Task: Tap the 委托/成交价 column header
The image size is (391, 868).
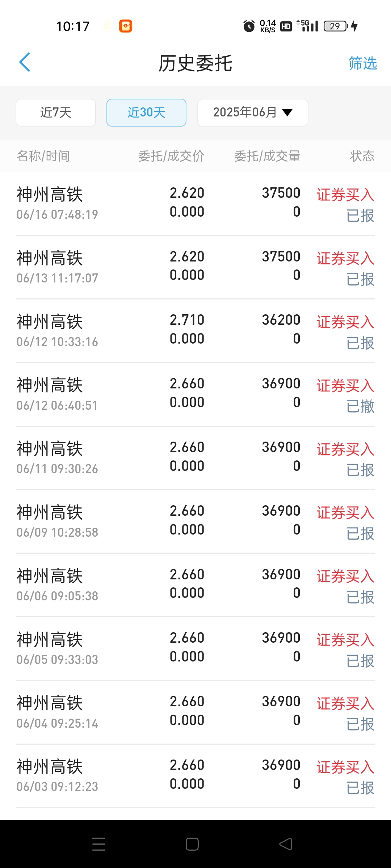Action: click(x=171, y=156)
